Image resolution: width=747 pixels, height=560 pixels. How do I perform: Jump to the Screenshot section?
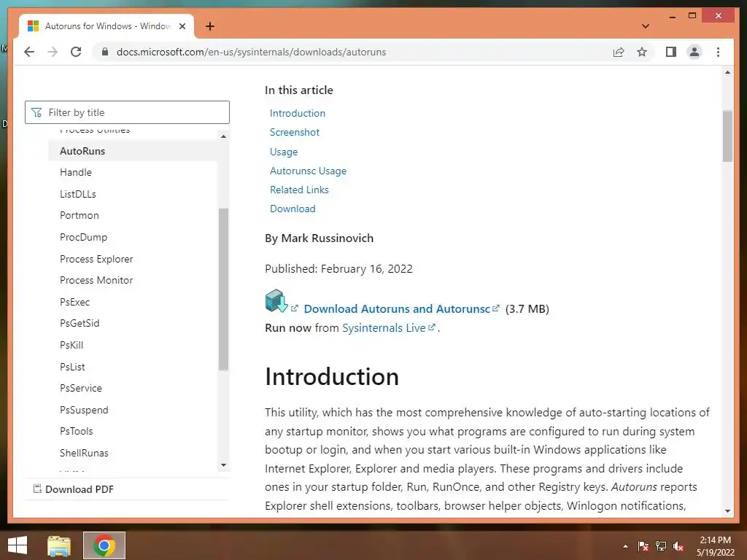tap(295, 133)
